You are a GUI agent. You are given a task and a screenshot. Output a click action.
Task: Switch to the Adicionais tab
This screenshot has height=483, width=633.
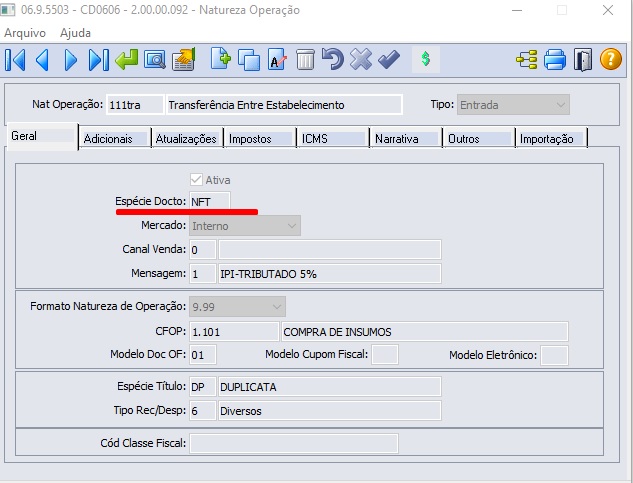click(x=115, y=139)
